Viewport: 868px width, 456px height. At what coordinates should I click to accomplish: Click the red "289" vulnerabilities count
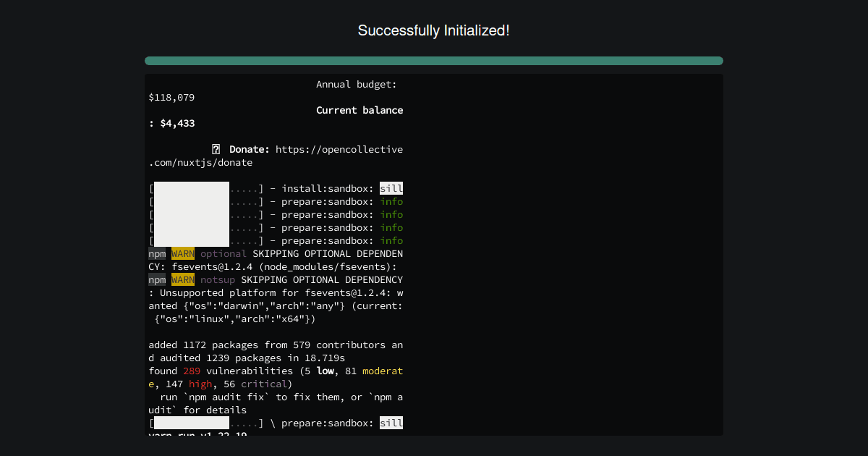(192, 371)
